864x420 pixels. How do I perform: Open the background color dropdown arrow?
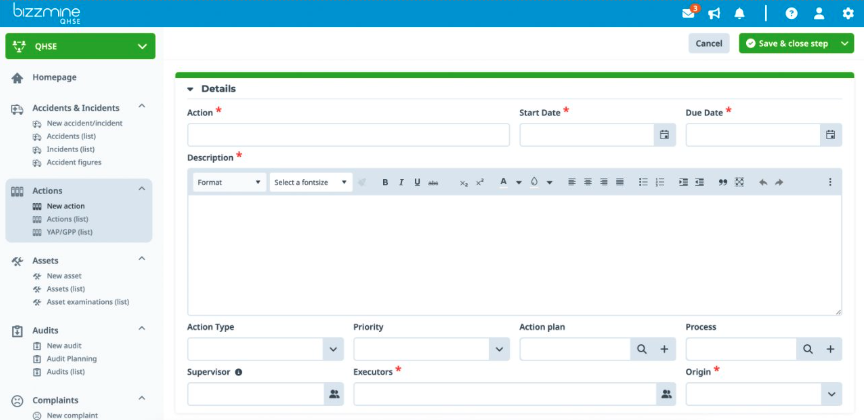(x=549, y=182)
